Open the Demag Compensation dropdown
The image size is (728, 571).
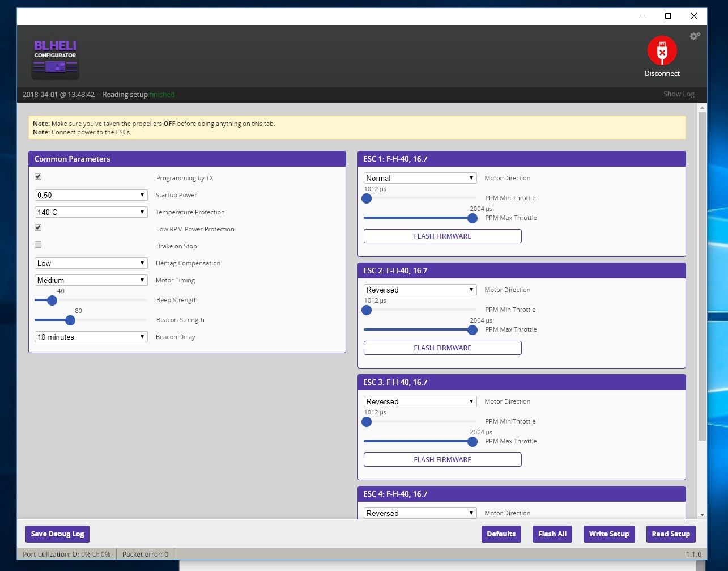click(x=91, y=263)
